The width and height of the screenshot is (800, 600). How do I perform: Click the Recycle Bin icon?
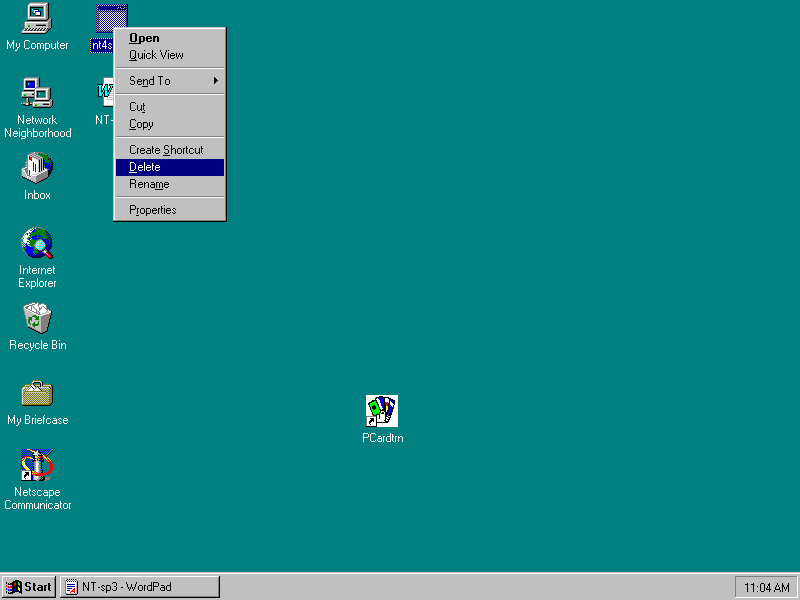tap(37, 319)
